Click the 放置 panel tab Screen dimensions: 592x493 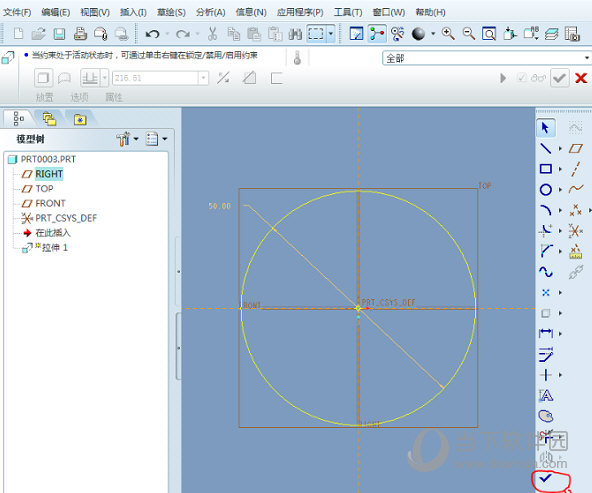pyautogui.click(x=45, y=98)
